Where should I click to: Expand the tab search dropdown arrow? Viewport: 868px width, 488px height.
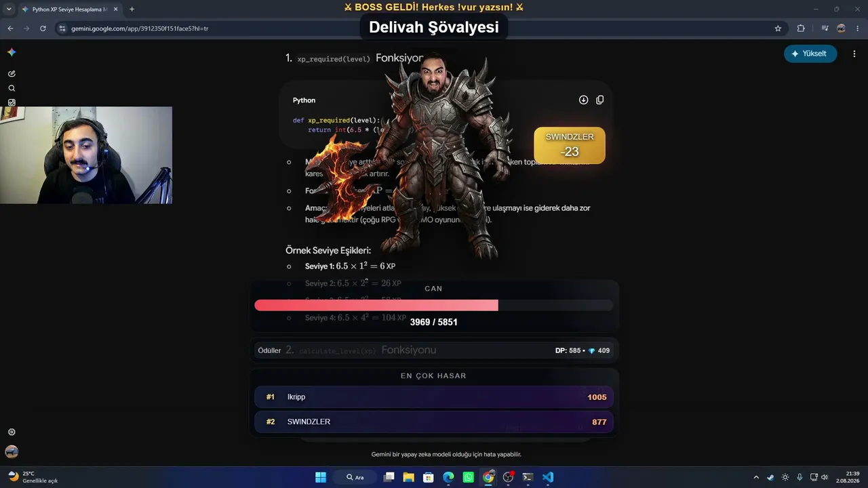point(9,9)
